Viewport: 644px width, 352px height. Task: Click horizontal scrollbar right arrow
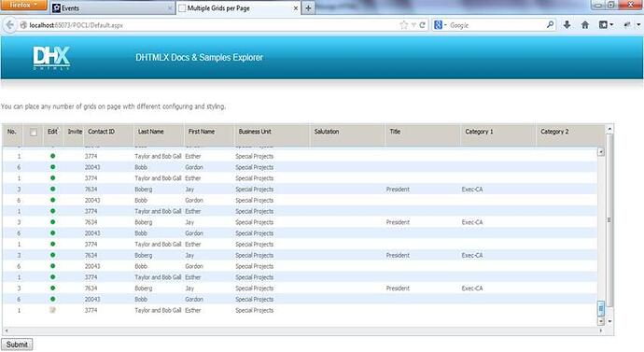point(601,331)
